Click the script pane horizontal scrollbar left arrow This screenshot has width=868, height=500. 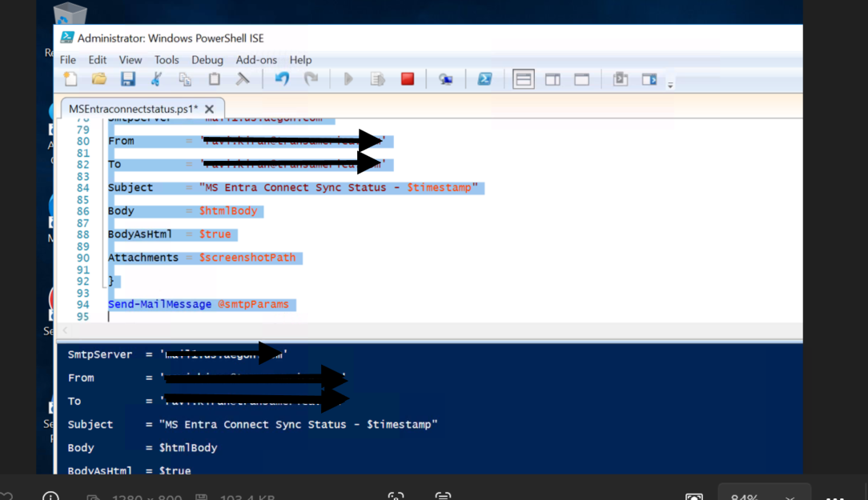[x=65, y=330]
